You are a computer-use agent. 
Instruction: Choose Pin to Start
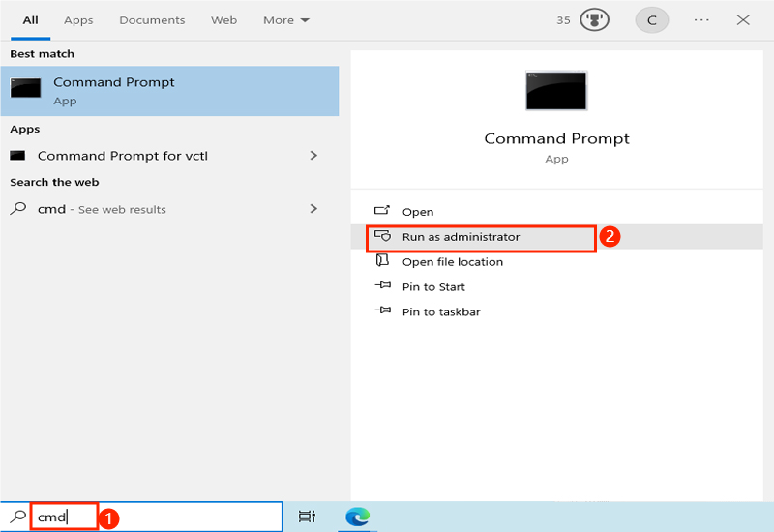click(557, 286)
